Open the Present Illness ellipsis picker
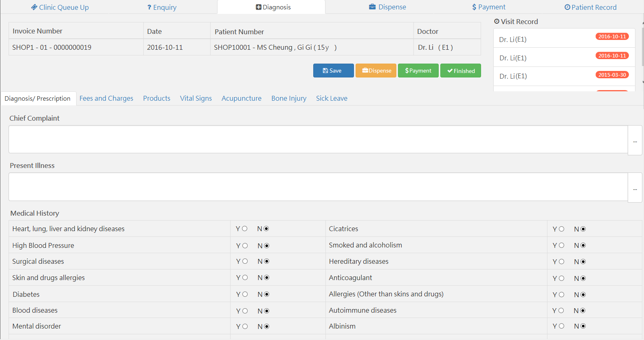Screen dimensions: 644x340 click(x=635, y=188)
